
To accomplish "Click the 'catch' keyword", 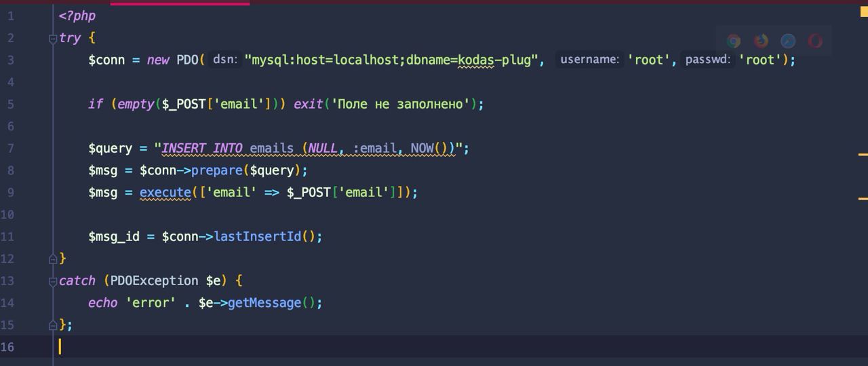I will pos(77,280).
